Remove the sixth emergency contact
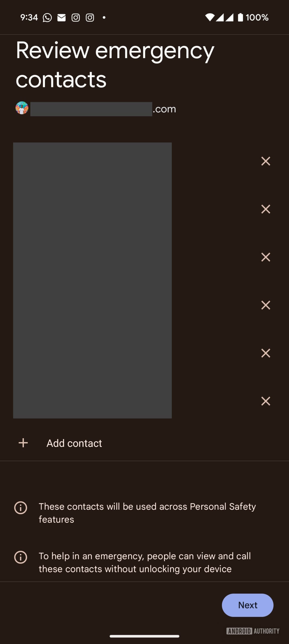This screenshot has height=644, width=289. [266, 401]
